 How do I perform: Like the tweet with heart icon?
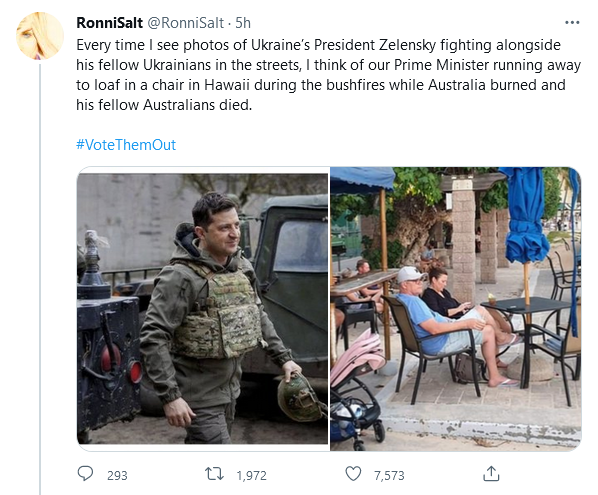(x=353, y=474)
